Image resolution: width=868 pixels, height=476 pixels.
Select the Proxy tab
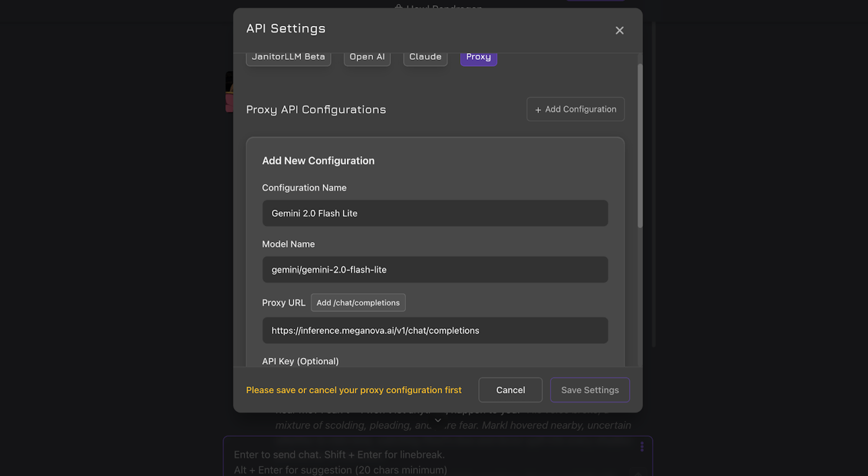pos(478,56)
